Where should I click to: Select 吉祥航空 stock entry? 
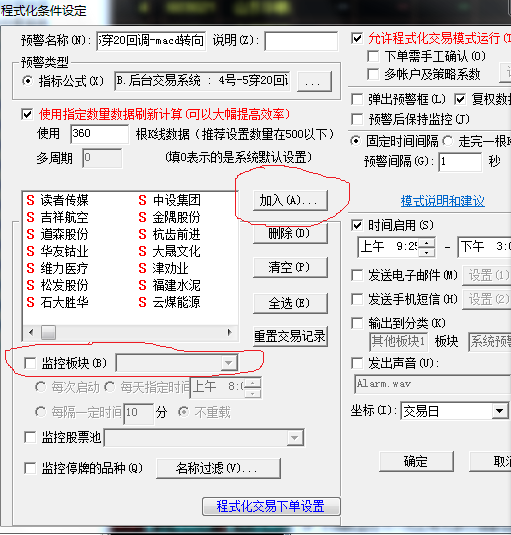57,217
